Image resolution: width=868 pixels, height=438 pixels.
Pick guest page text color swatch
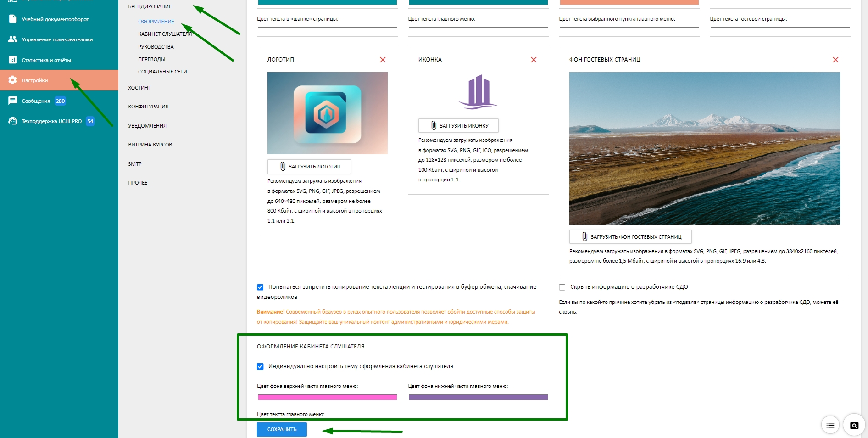point(780,30)
